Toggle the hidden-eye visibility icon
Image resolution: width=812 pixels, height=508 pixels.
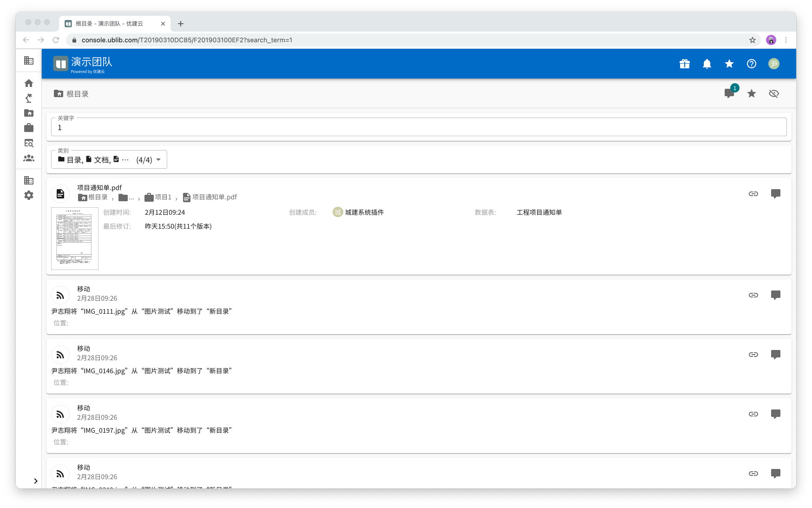click(773, 94)
